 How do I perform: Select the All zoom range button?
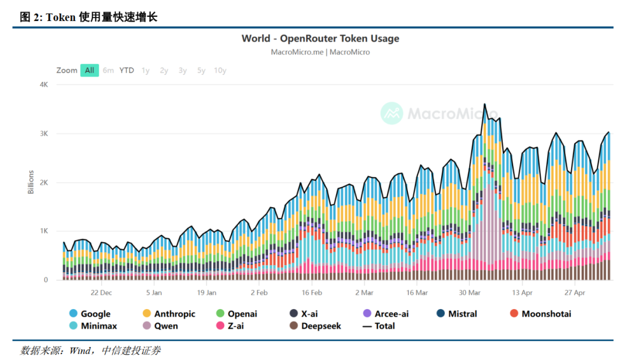pyautogui.click(x=90, y=70)
